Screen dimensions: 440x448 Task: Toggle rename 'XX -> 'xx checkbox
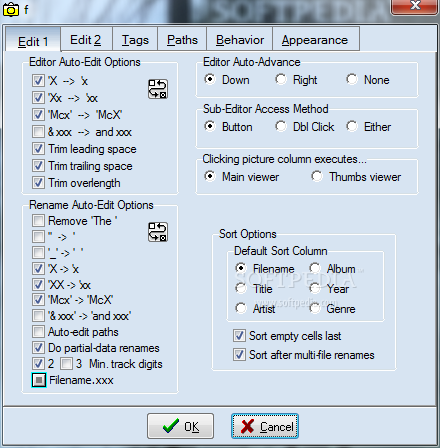pyautogui.click(x=38, y=285)
